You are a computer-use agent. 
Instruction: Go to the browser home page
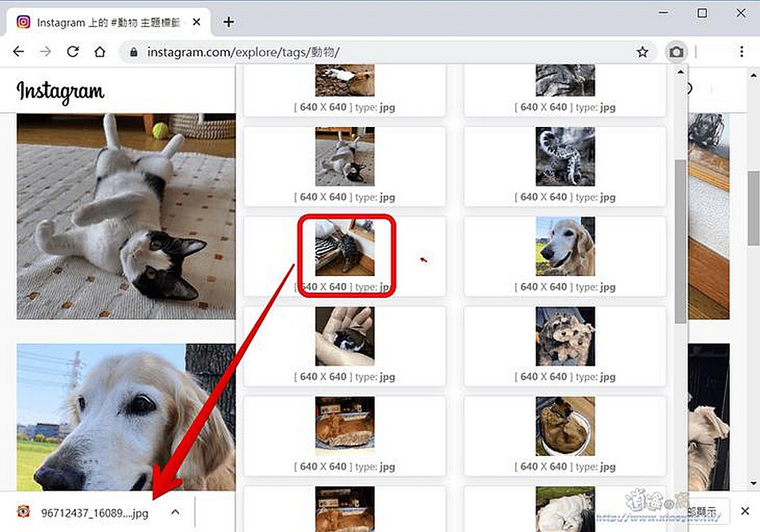(99, 52)
